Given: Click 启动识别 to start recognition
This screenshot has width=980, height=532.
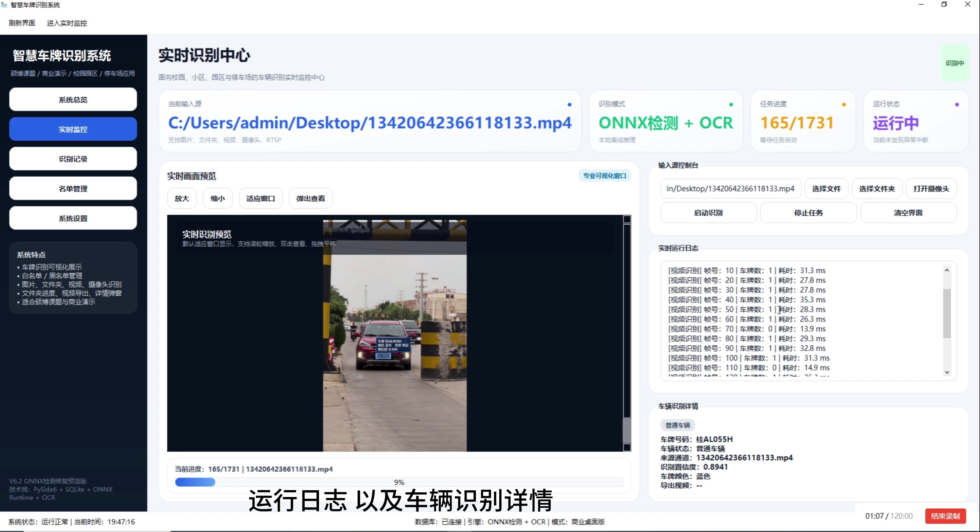Looking at the screenshot, I should [708, 213].
